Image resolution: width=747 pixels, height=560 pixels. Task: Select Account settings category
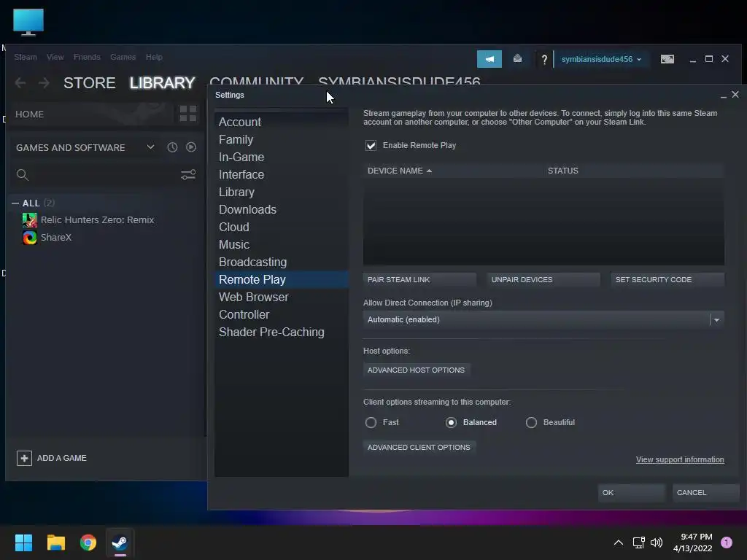(282, 122)
